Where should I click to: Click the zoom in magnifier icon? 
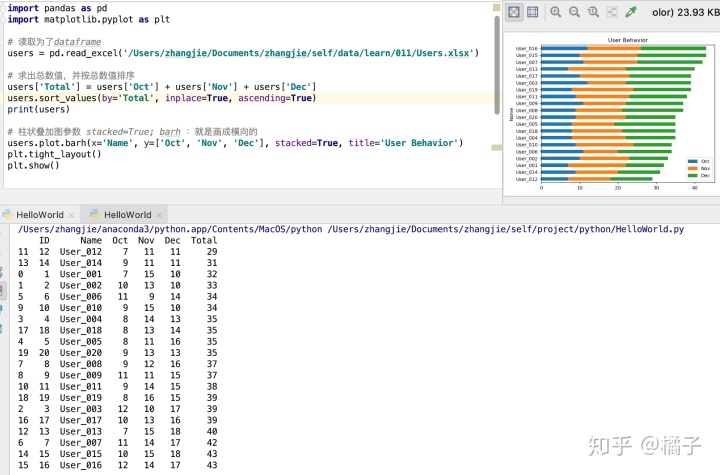(x=556, y=12)
